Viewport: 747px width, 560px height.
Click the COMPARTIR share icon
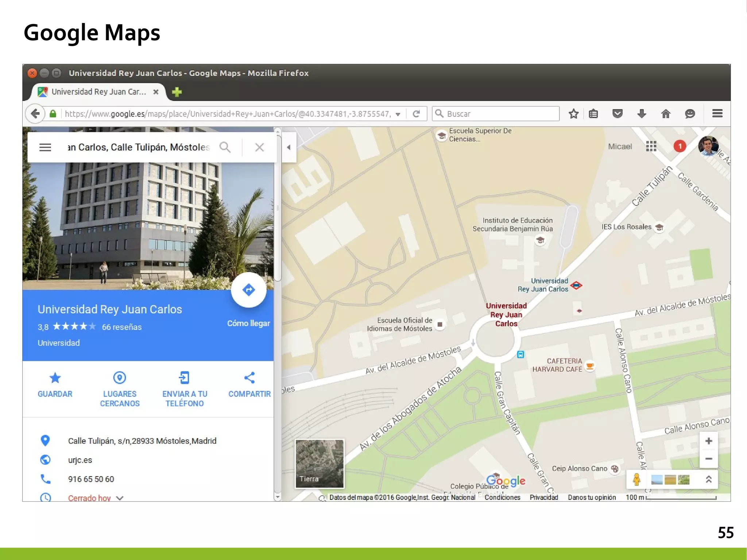[249, 378]
